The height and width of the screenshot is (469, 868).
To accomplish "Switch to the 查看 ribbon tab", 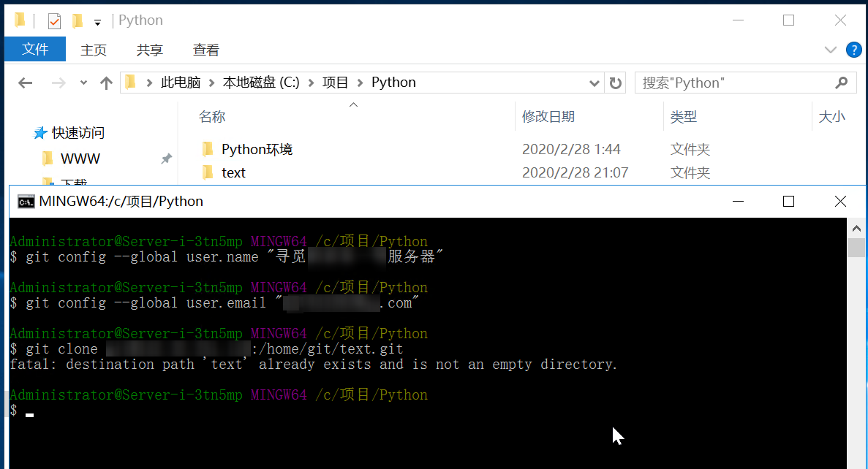I will coord(205,50).
